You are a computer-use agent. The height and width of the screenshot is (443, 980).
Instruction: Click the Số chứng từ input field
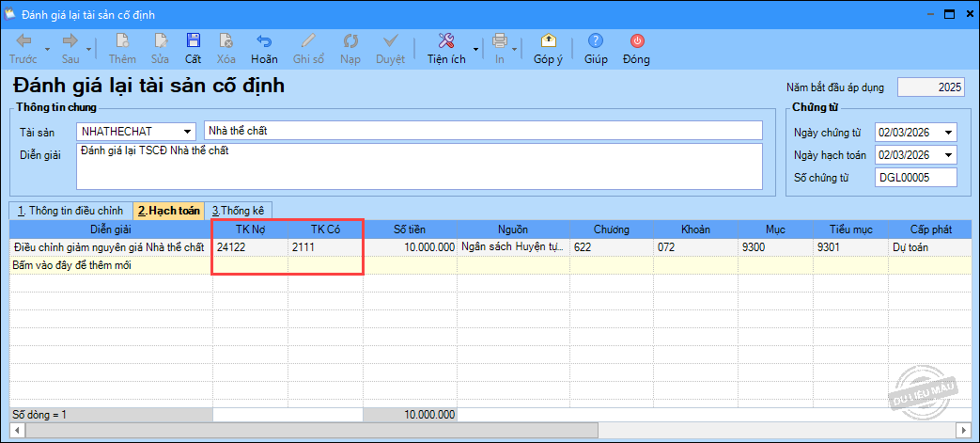click(914, 178)
